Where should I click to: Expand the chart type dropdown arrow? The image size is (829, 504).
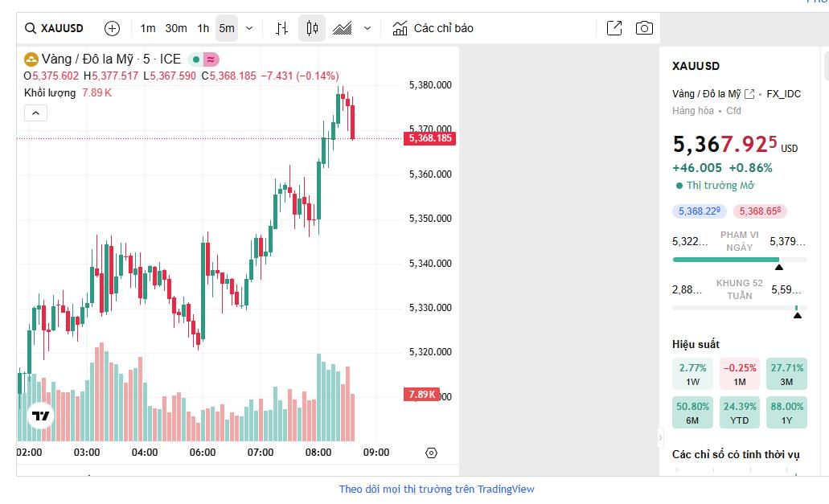pyautogui.click(x=367, y=28)
